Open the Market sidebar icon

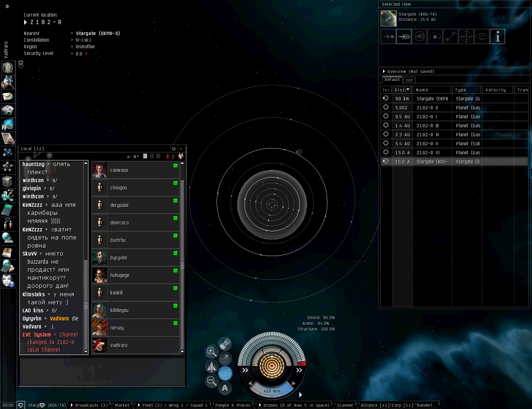click(x=8, y=124)
